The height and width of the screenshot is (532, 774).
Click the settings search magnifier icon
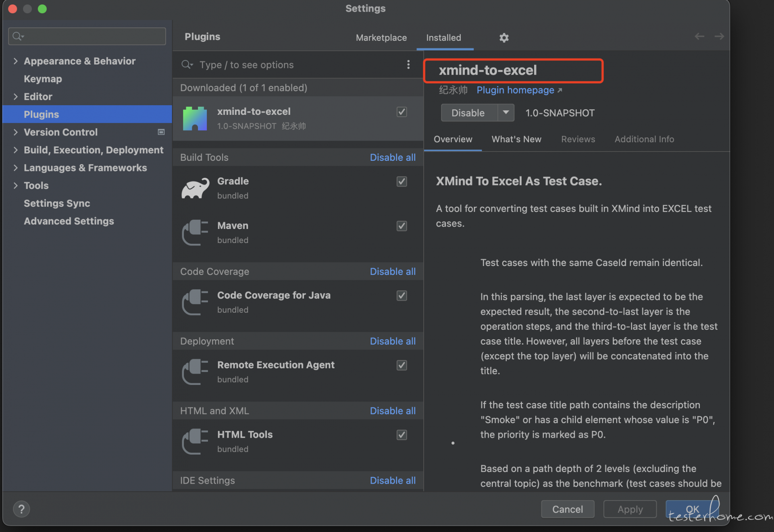pos(18,36)
